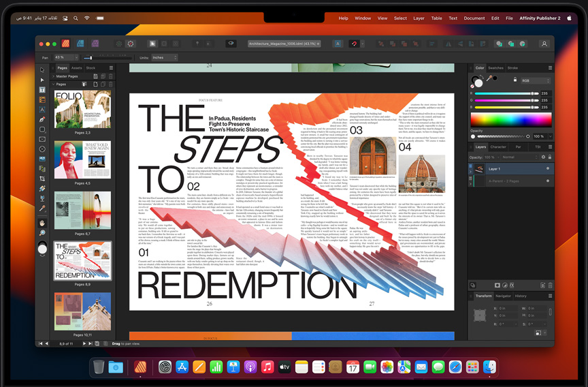Toggle visibility of A-Parent layer

click(548, 181)
